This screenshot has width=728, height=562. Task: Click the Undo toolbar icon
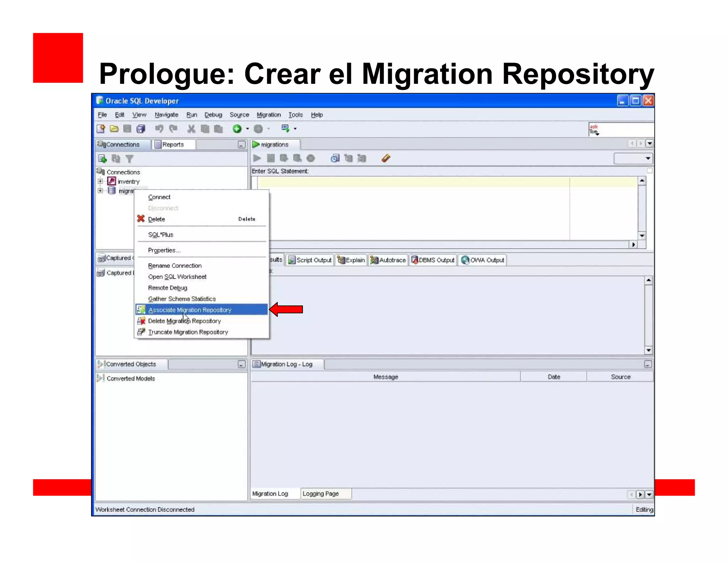159,129
